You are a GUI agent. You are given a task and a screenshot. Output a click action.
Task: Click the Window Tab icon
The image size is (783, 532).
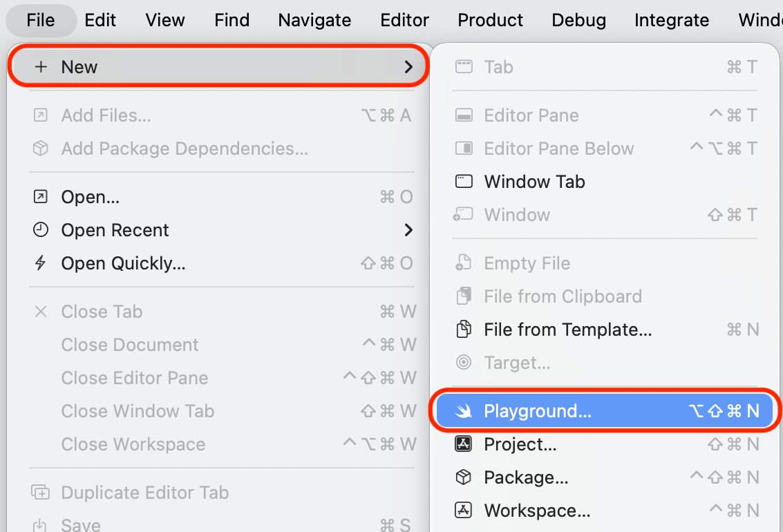pyautogui.click(x=464, y=181)
